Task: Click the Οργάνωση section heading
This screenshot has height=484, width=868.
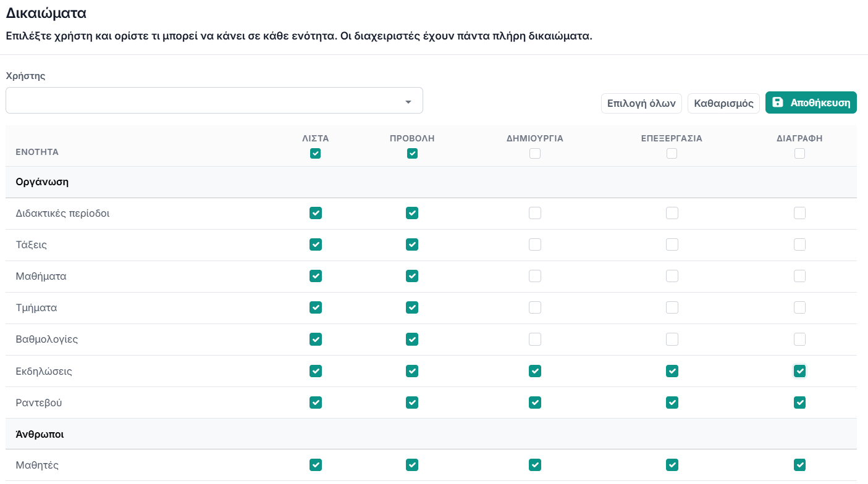Action: pos(42,182)
